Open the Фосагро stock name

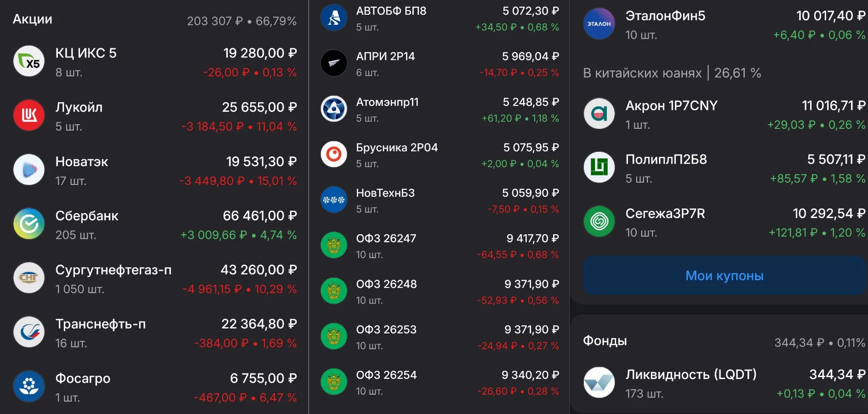pos(83,378)
